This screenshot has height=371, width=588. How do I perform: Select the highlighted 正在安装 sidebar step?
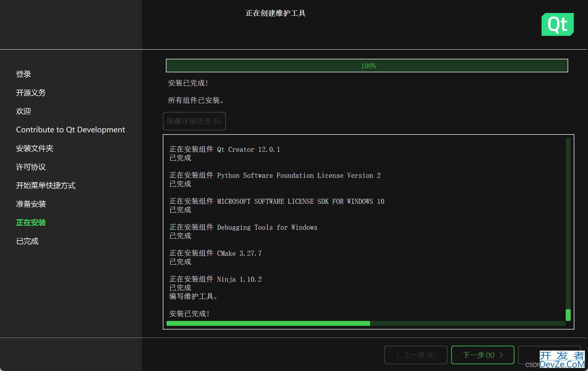coord(31,223)
